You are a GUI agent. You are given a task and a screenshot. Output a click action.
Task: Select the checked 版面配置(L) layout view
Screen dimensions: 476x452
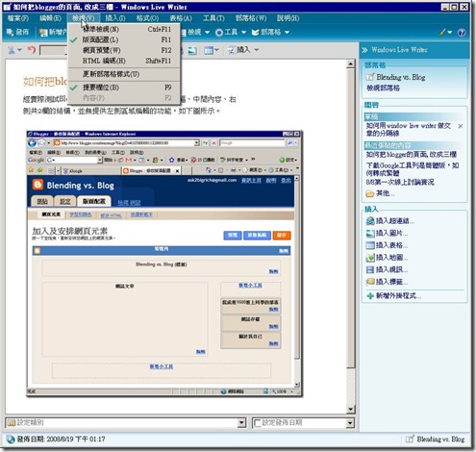(124, 39)
